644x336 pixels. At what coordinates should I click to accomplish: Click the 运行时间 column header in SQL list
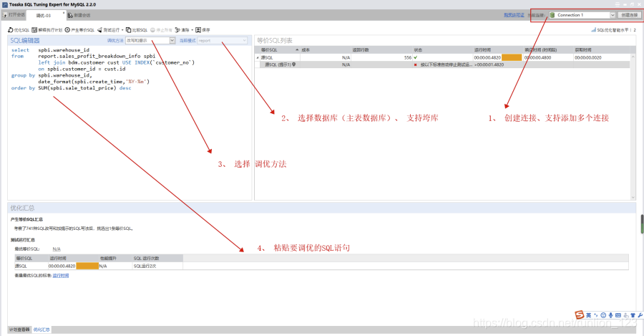498,49
